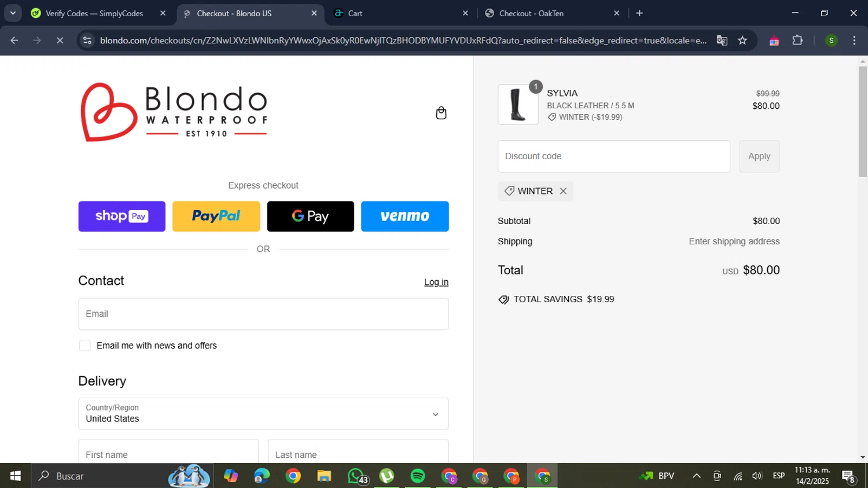Open the Wi-Fi network icon

738,476
